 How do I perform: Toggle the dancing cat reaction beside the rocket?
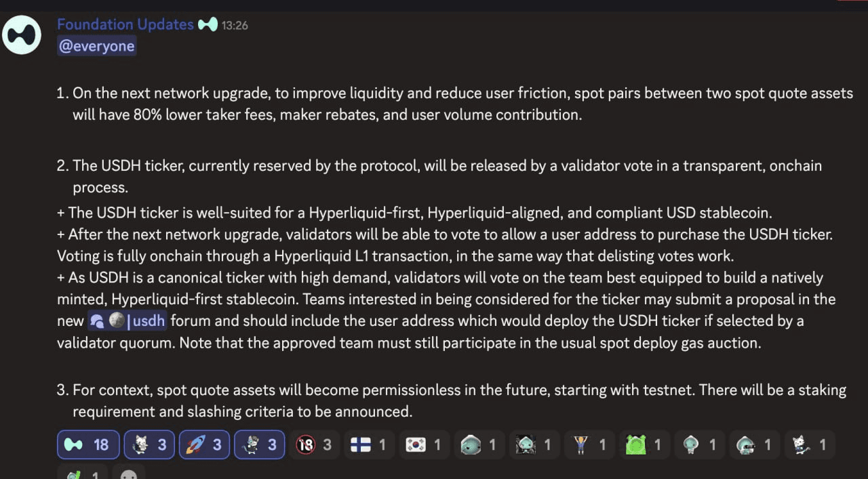point(259,444)
